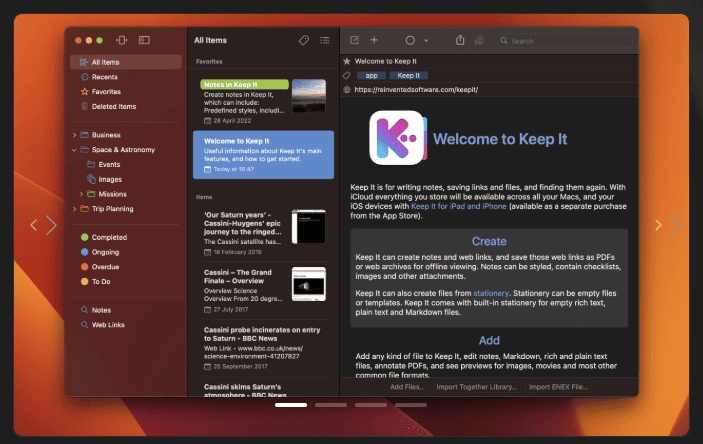Select Cassini – The Grand Finale – Overview item
Image resolution: width=703 pixels, height=444 pixels.
tap(263, 290)
